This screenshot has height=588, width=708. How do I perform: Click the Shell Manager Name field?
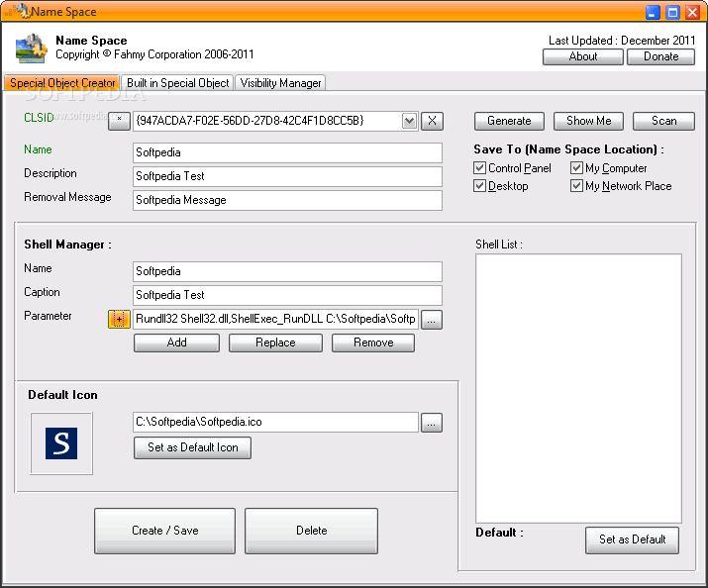click(287, 271)
